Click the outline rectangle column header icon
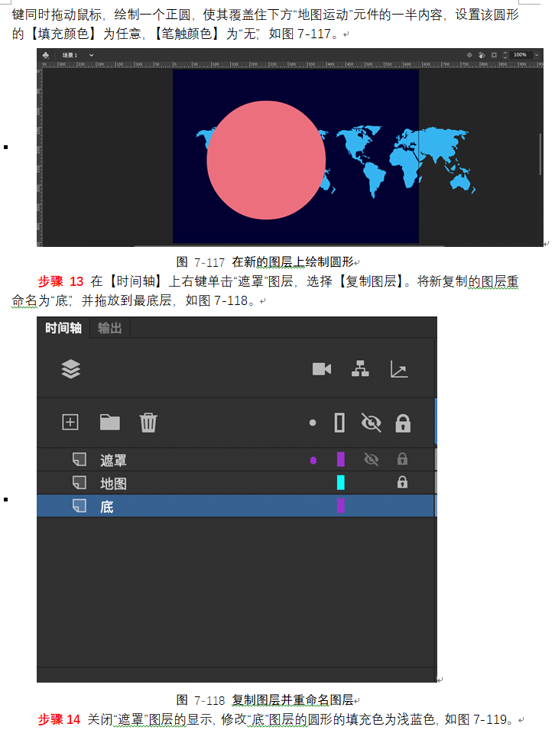The width and height of the screenshot is (555, 756). (339, 423)
